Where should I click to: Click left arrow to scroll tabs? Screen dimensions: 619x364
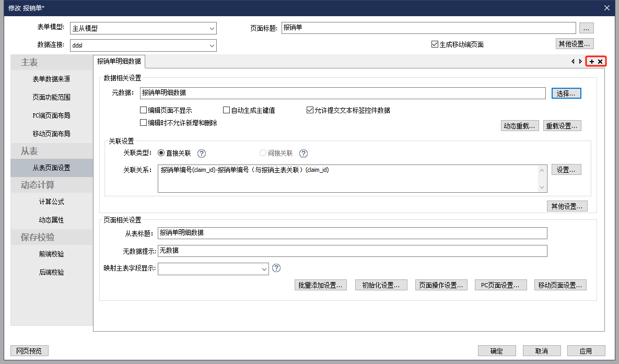click(x=573, y=62)
